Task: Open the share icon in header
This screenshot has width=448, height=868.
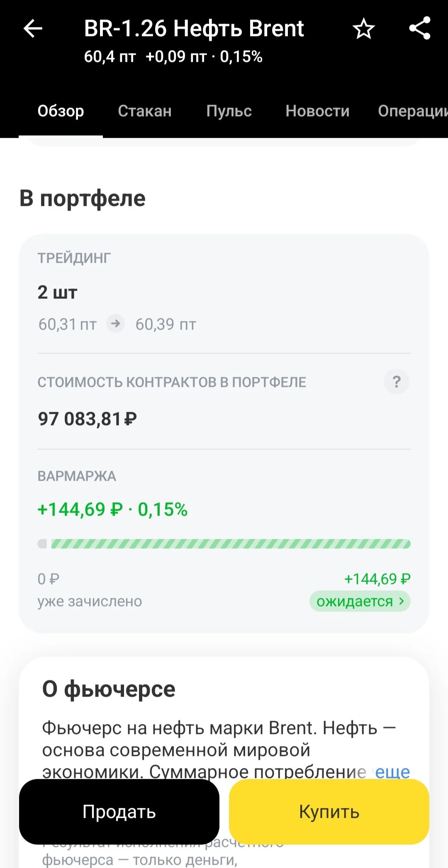Action: pos(420,28)
